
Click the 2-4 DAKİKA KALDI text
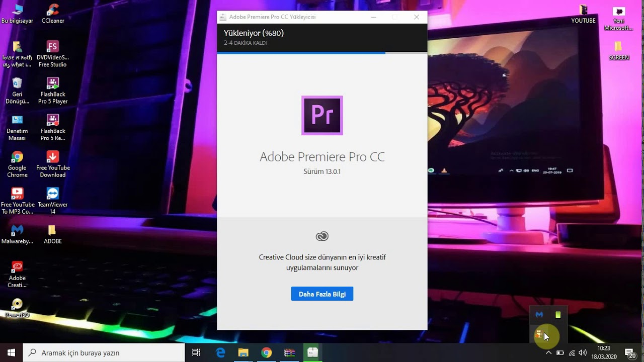point(245,43)
